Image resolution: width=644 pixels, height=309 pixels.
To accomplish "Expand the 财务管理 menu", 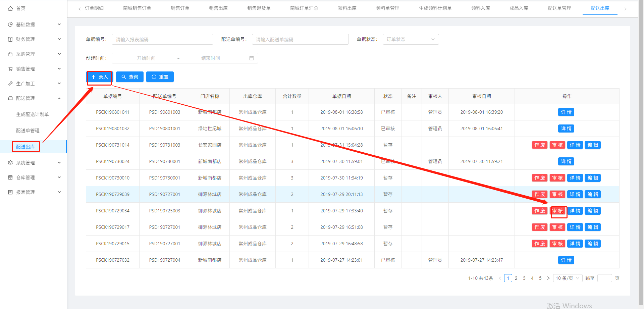I will [x=59, y=39].
